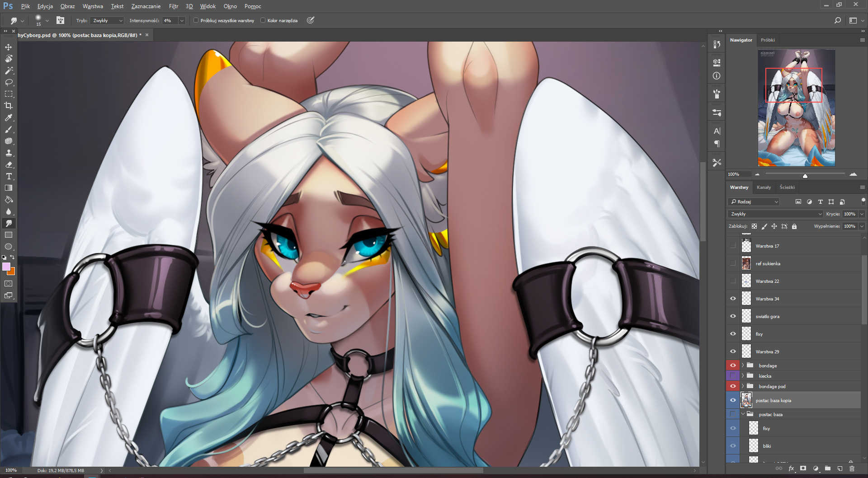Lock all layer properties with padlock
This screenshot has width=868, height=478.
click(x=794, y=226)
